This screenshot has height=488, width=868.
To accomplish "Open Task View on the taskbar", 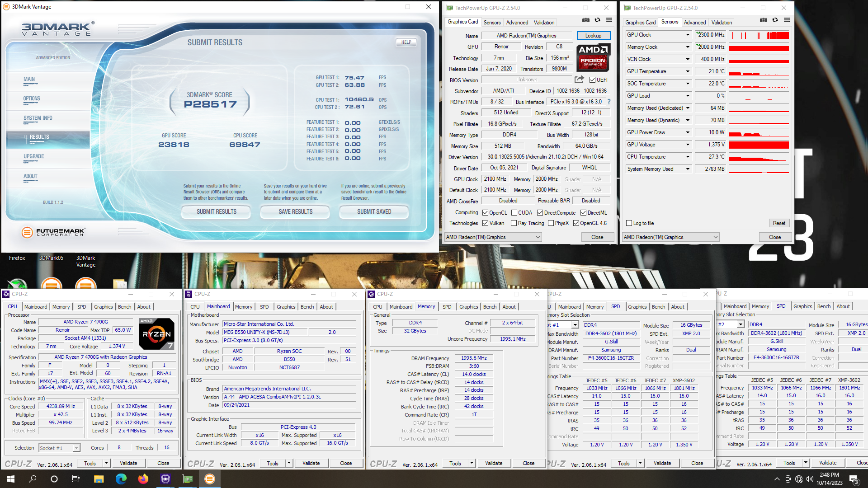I will pyautogui.click(x=76, y=479).
